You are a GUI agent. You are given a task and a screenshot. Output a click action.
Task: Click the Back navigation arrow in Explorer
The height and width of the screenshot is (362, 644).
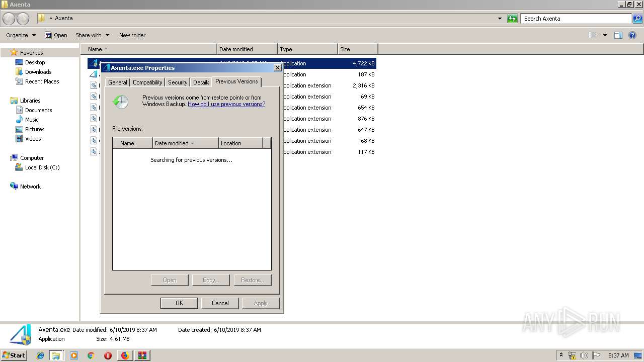9,19
